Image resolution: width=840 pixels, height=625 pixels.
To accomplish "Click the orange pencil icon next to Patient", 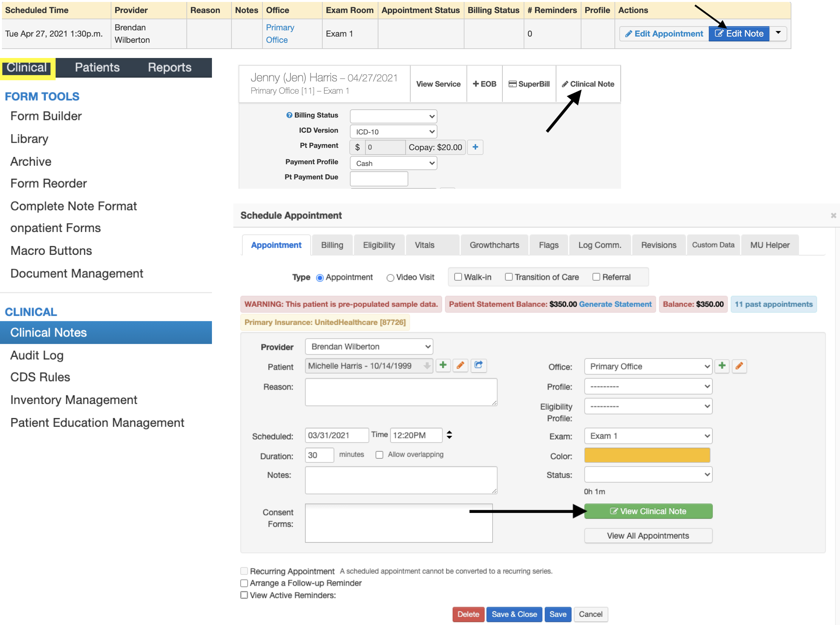I will pos(460,365).
